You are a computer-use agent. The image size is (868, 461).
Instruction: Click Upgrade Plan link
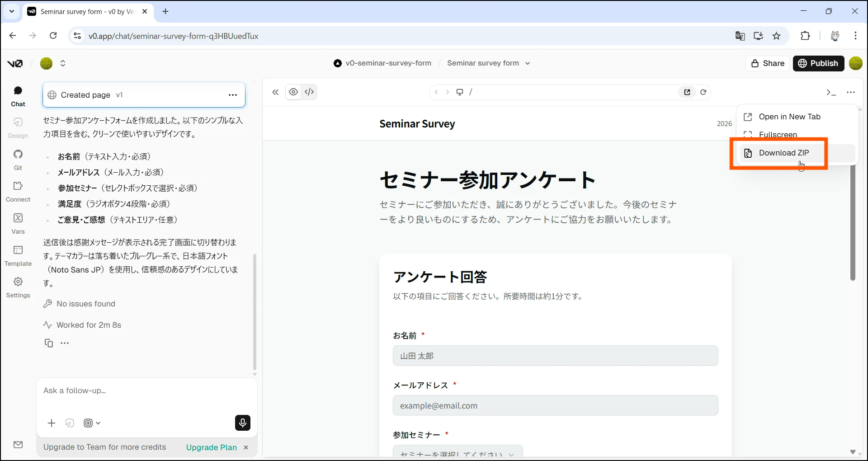[212, 447]
